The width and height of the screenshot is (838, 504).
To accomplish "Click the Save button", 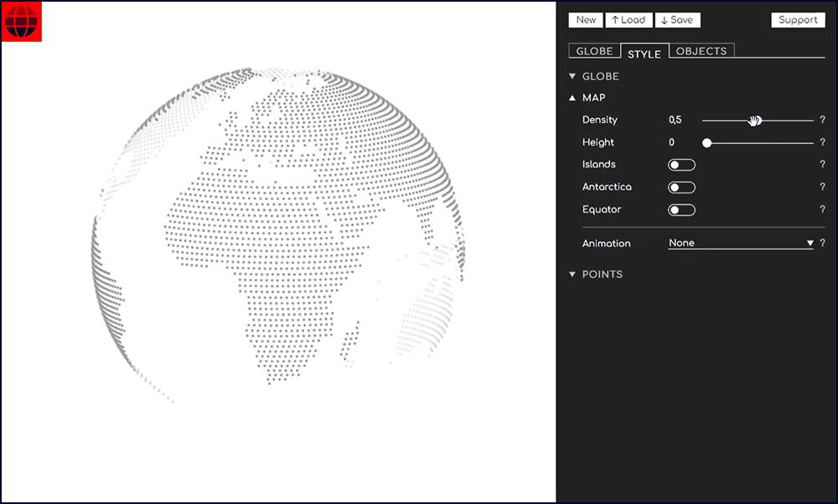I will pyautogui.click(x=677, y=19).
